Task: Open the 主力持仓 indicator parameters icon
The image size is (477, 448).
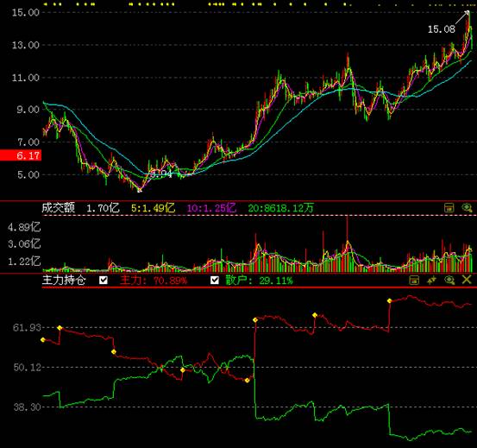Action: [431, 280]
